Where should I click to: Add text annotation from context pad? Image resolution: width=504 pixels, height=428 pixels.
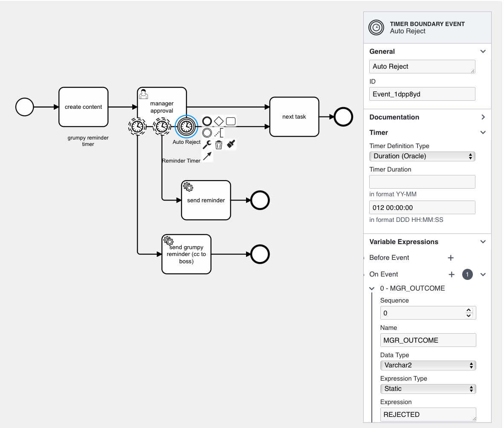219,133
